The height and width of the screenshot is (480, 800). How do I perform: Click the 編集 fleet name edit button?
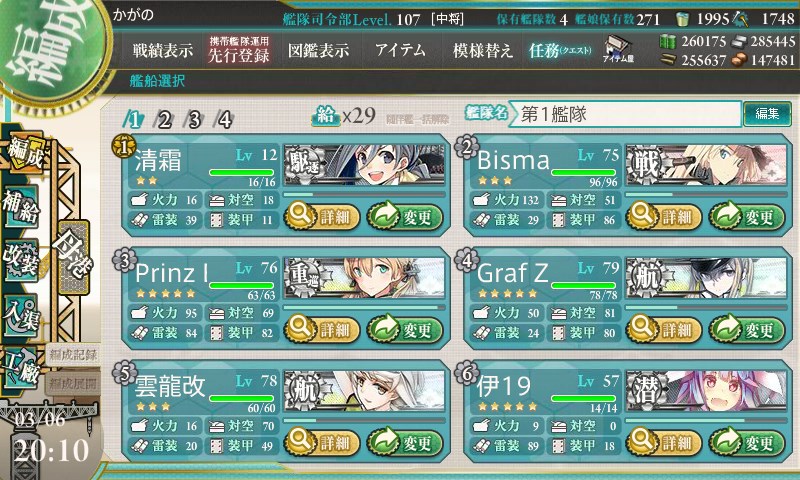(x=767, y=114)
